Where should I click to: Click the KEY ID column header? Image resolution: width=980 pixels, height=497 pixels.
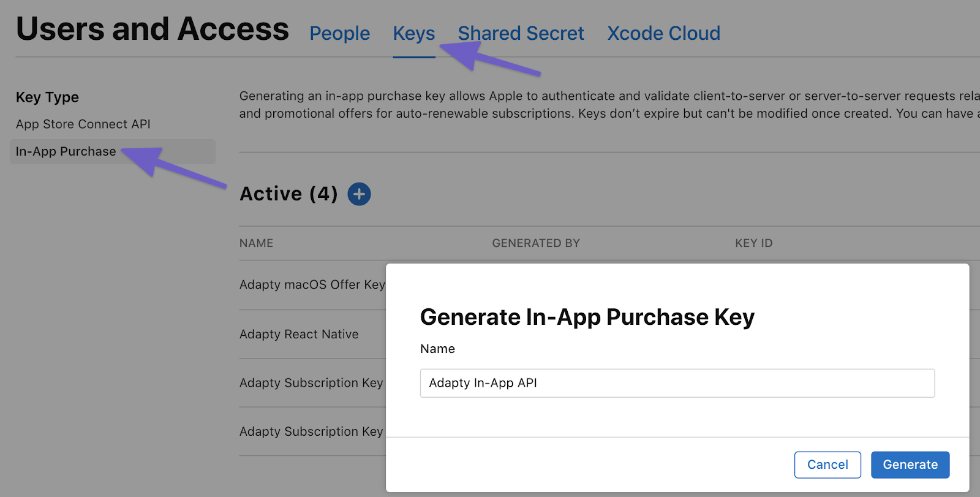point(753,243)
